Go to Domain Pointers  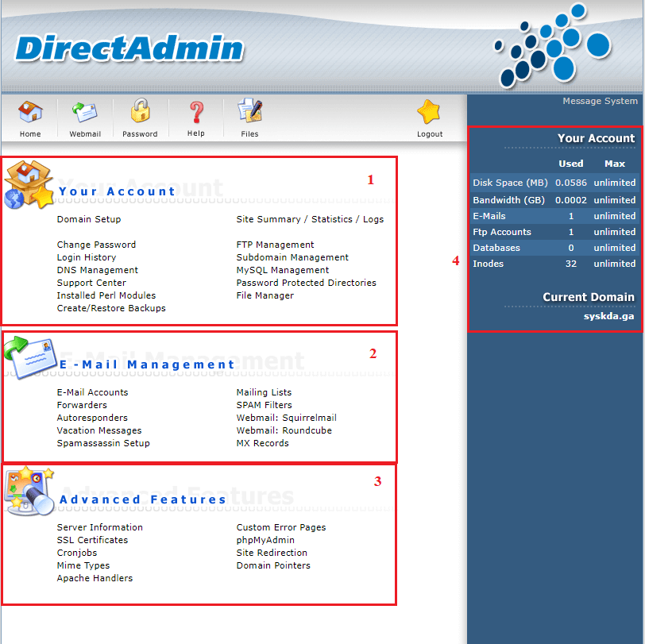273,565
